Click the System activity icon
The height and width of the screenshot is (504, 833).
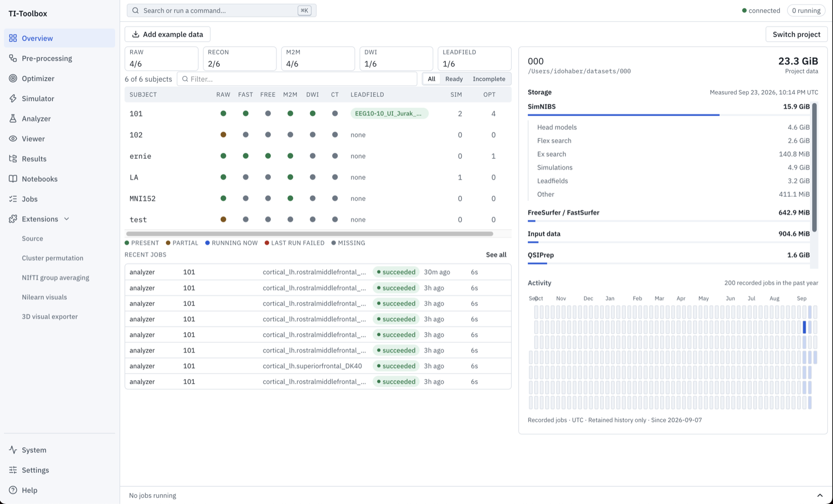click(x=13, y=450)
